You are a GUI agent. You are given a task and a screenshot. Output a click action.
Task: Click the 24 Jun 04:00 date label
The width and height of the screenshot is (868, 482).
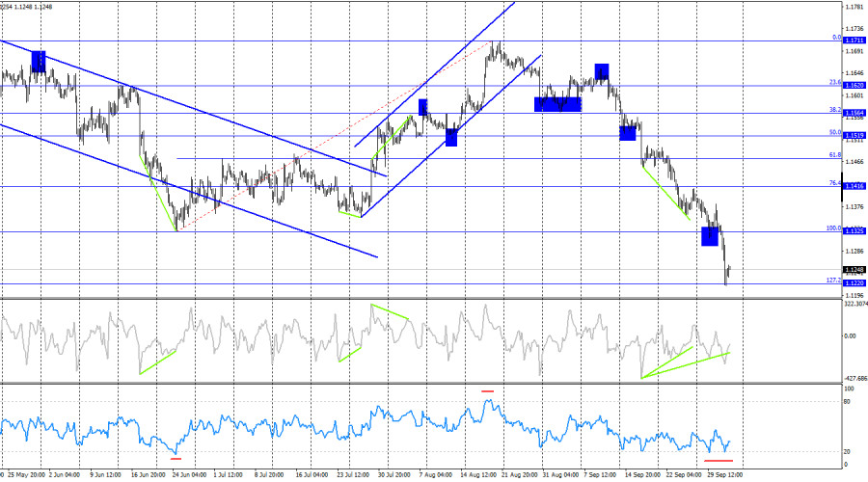[x=190, y=475]
